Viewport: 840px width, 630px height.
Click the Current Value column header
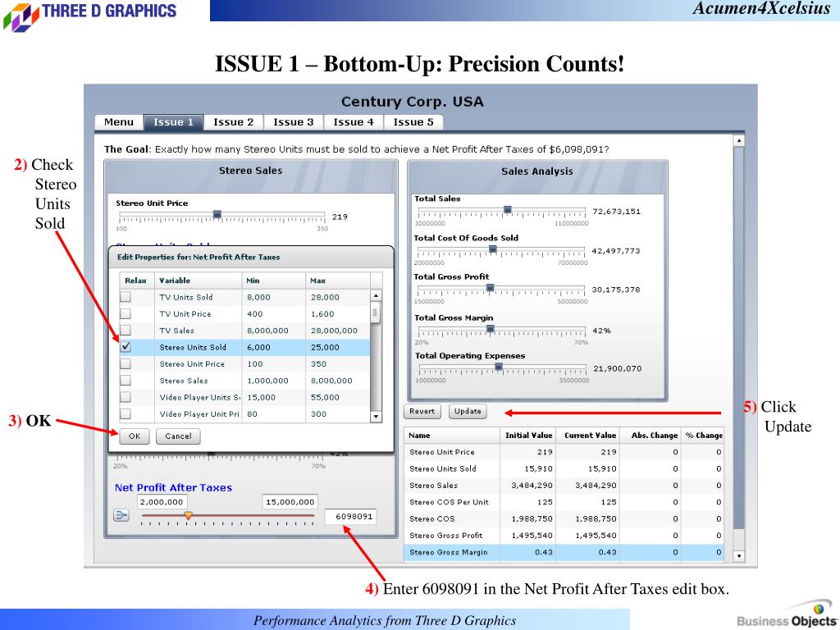pos(587,436)
